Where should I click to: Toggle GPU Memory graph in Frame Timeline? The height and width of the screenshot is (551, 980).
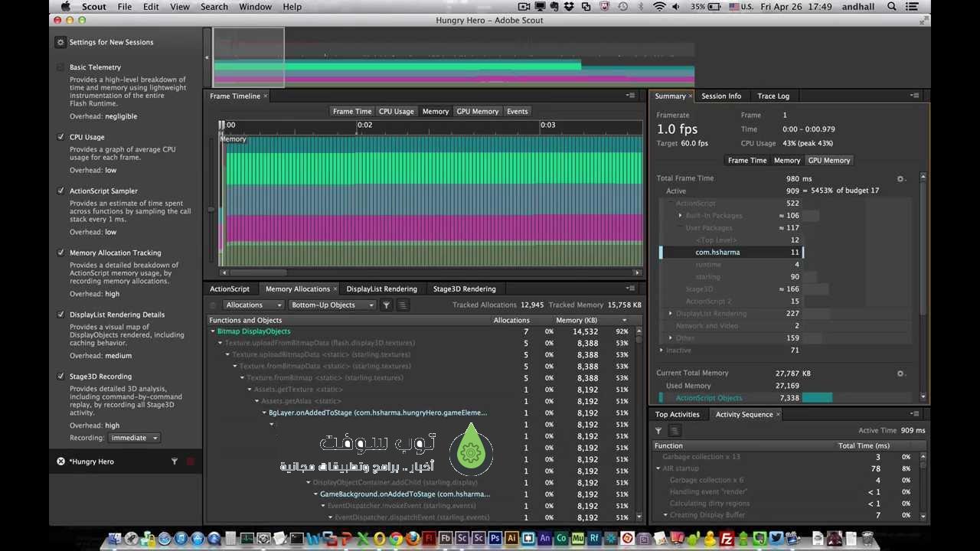(x=477, y=111)
